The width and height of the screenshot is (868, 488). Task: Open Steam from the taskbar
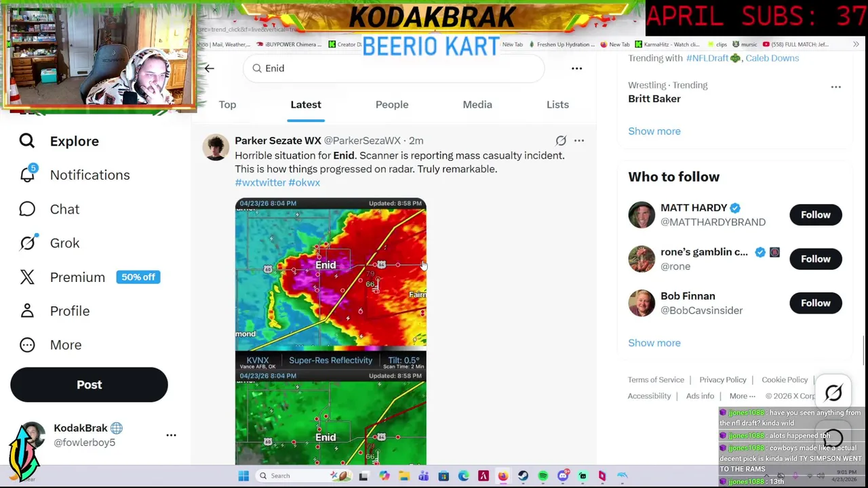pos(523,476)
